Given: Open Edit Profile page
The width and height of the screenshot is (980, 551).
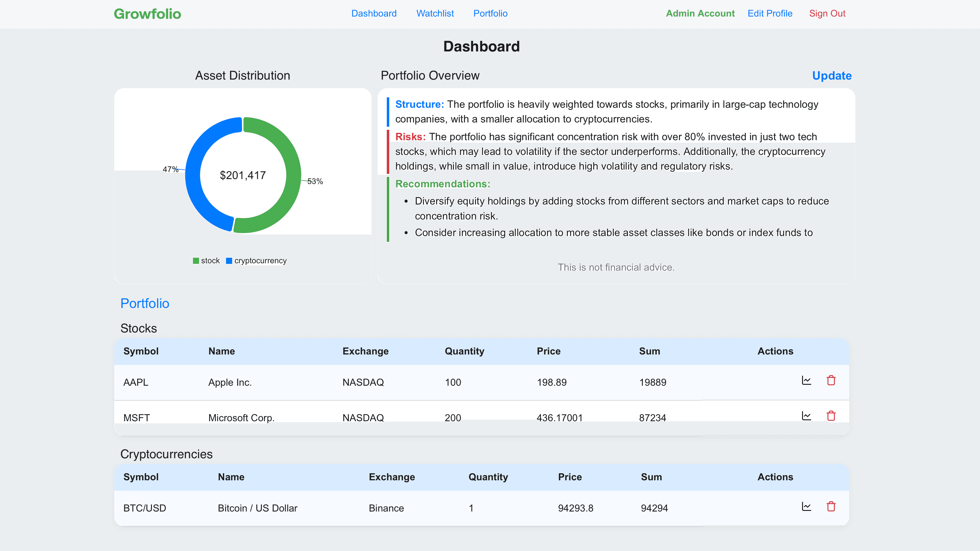Looking at the screenshot, I should click(x=770, y=14).
